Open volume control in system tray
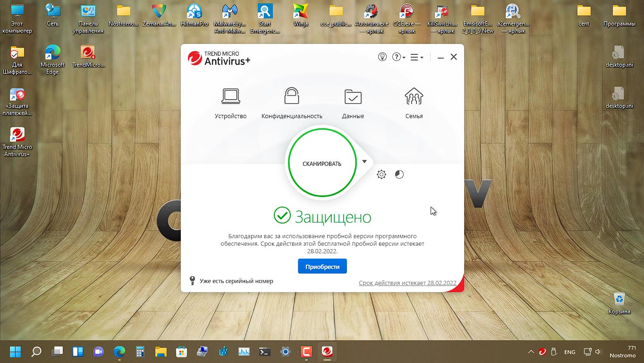The width and height of the screenshot is (644, 363). (598, 352)
